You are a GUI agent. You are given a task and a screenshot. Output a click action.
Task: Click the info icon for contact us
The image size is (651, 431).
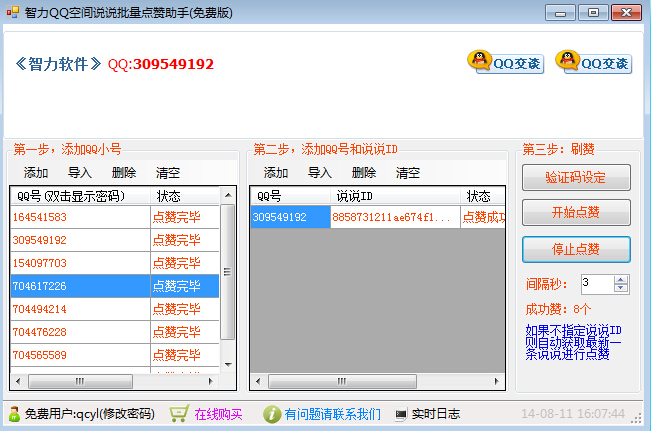click(x=271, y=414)
